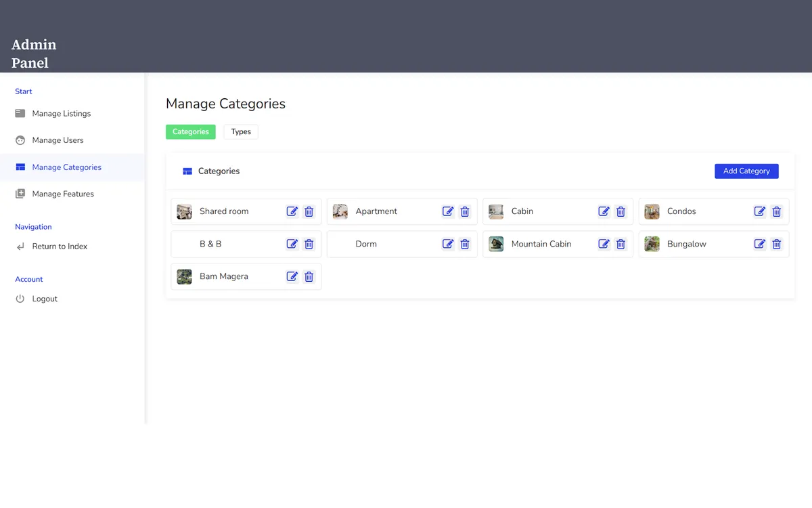Delete the Bam Magera category

coord(309,276)
